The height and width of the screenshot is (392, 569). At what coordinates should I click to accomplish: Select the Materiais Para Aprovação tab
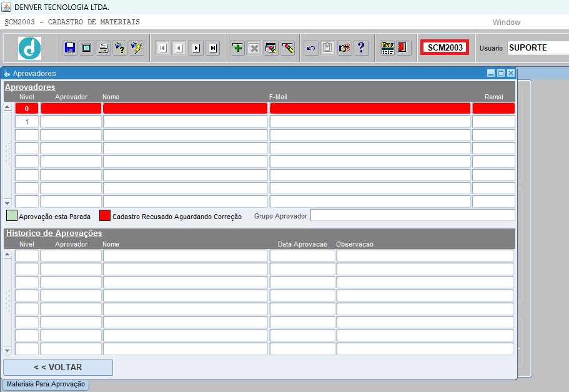click(x=46, y=385)
